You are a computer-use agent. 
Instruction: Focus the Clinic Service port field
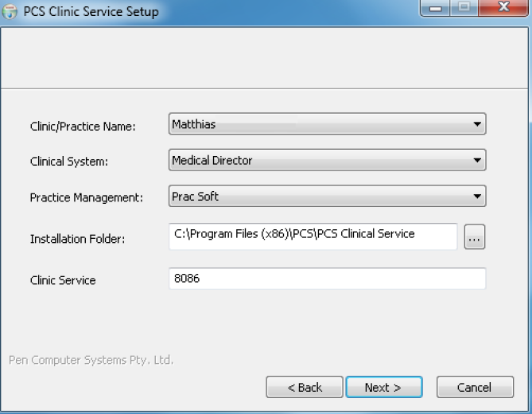tap(328, 279)
